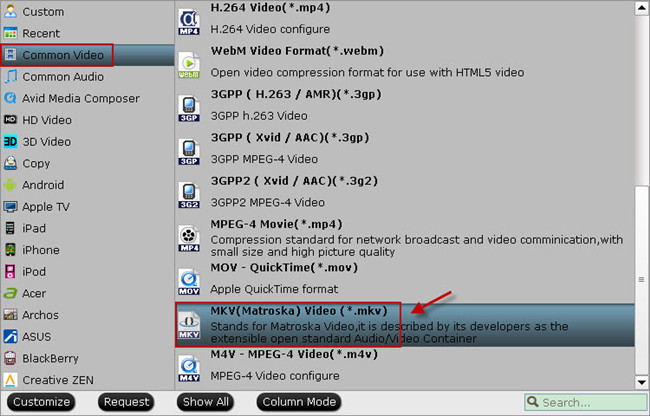Viewport: 650px width, 416px height.
Task: Click the Request button
Action: (x=126, y=402)
